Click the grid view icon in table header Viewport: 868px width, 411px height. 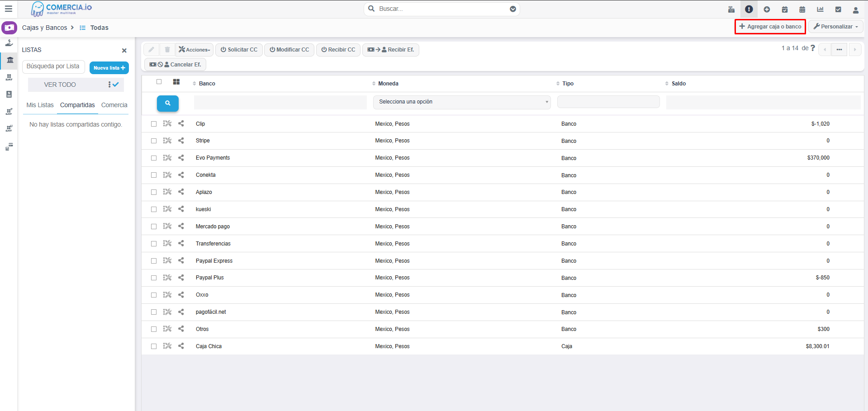coord(176,82)
